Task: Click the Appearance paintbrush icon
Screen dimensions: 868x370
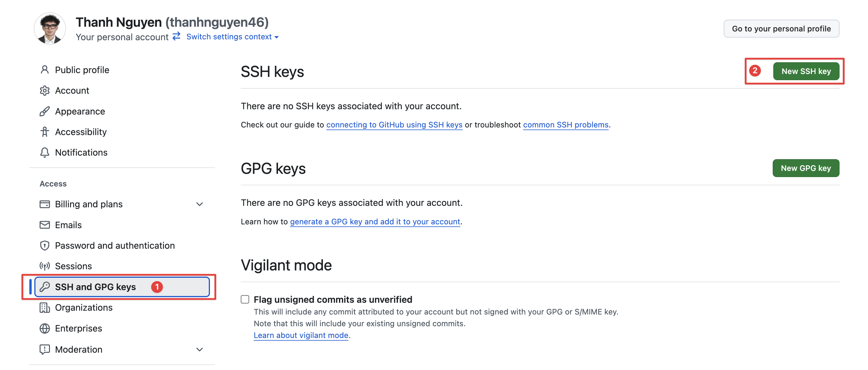Action: coord(45,111)
